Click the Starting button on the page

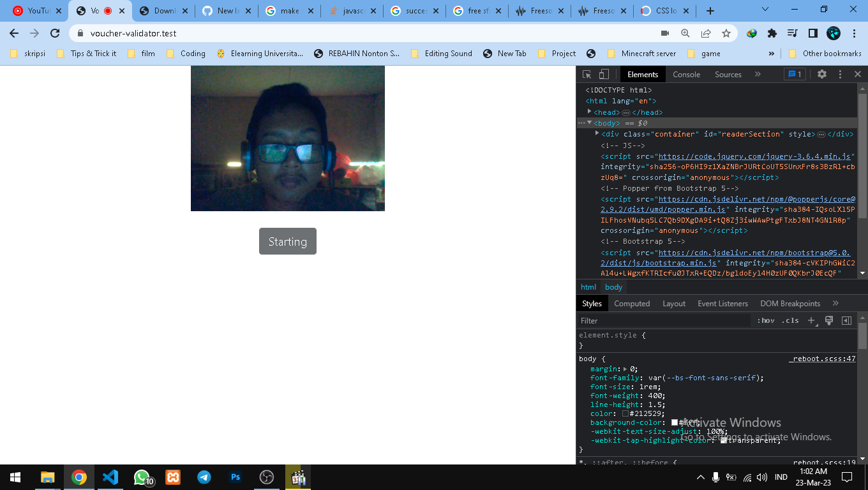(287, 241)
